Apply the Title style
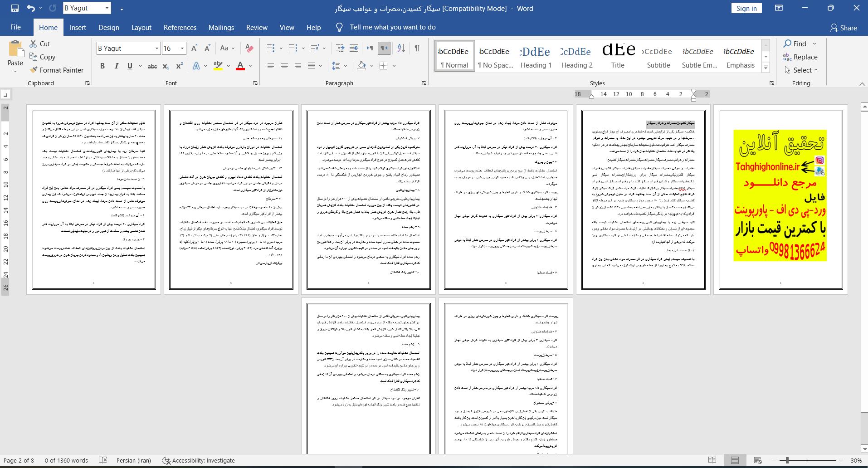868x468 pixels. point(618,56)
